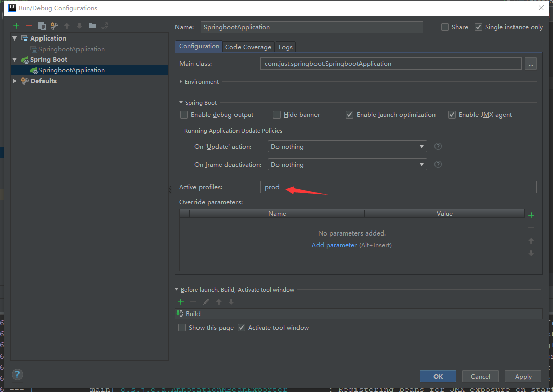553x392 pixels.
Task: Select SpringbootApplication under Application
Action: point(71,49)
